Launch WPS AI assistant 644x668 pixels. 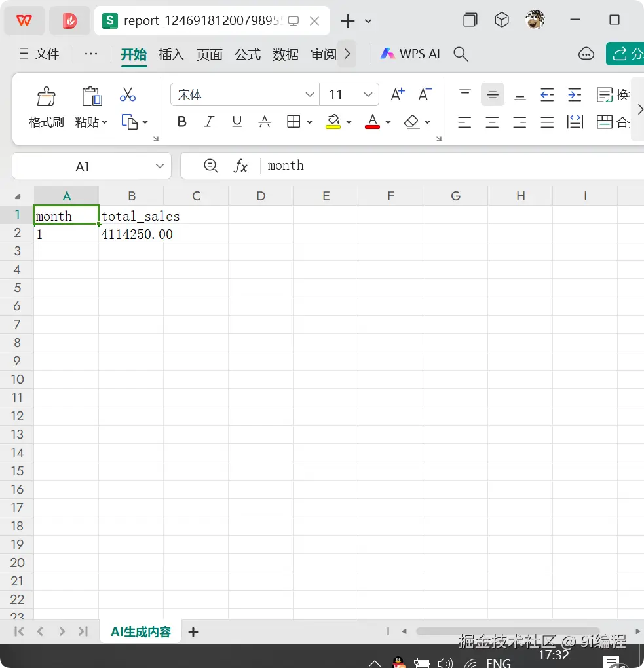pyautogui.click(x=410, y=54)
